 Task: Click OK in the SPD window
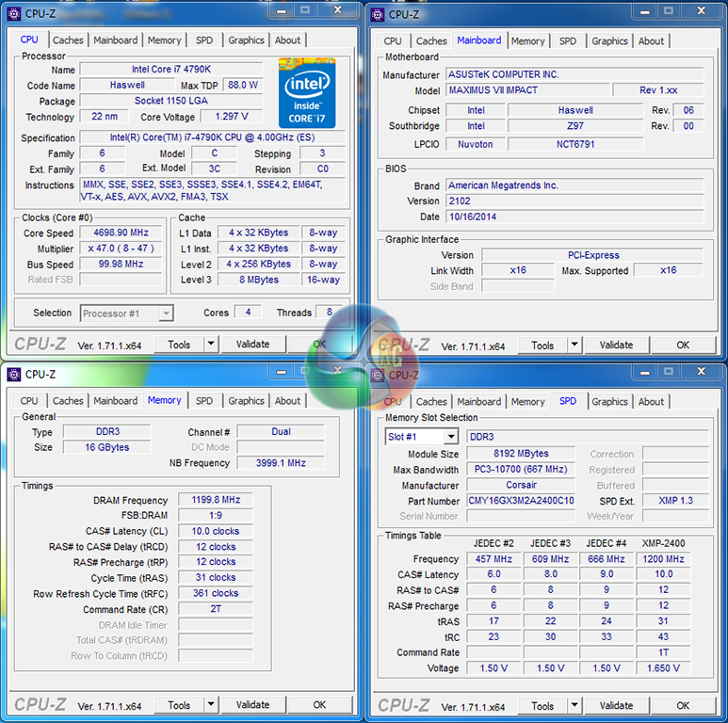[683, 705]
